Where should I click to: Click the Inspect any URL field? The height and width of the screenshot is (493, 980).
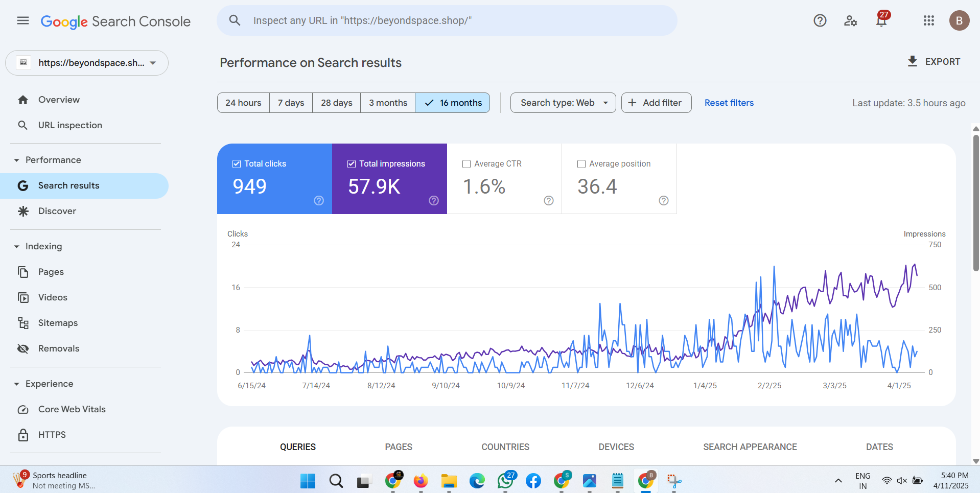pyautogui.click(x=447, y=20)
